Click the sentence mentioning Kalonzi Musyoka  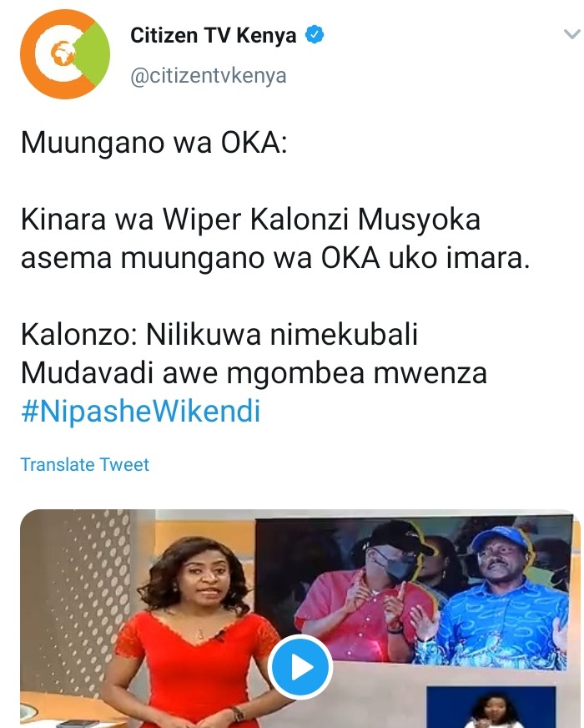point(275,239)
